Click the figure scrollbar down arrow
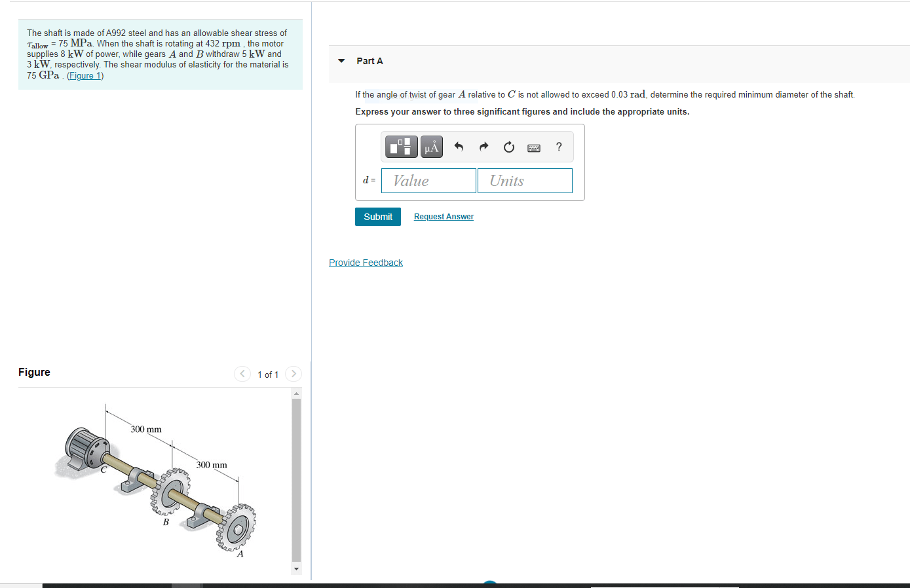This screenshot has height=588, width=910. tap(296, 568)
